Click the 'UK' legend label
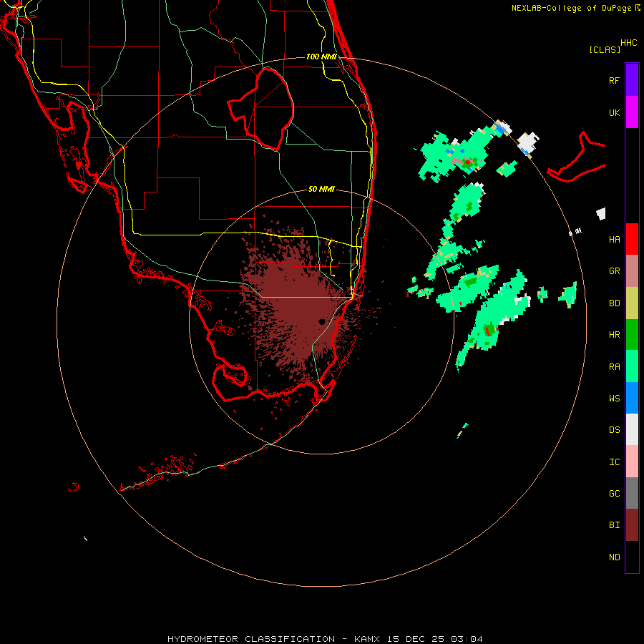The image size is (644, 644). click(614, 113)
